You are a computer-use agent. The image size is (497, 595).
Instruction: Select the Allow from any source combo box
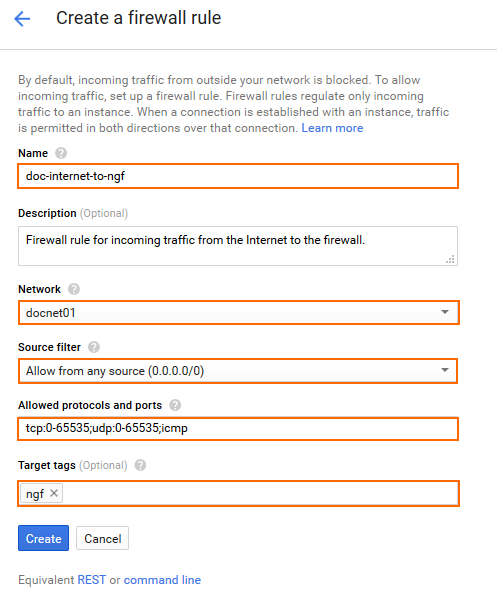point(238,371)
